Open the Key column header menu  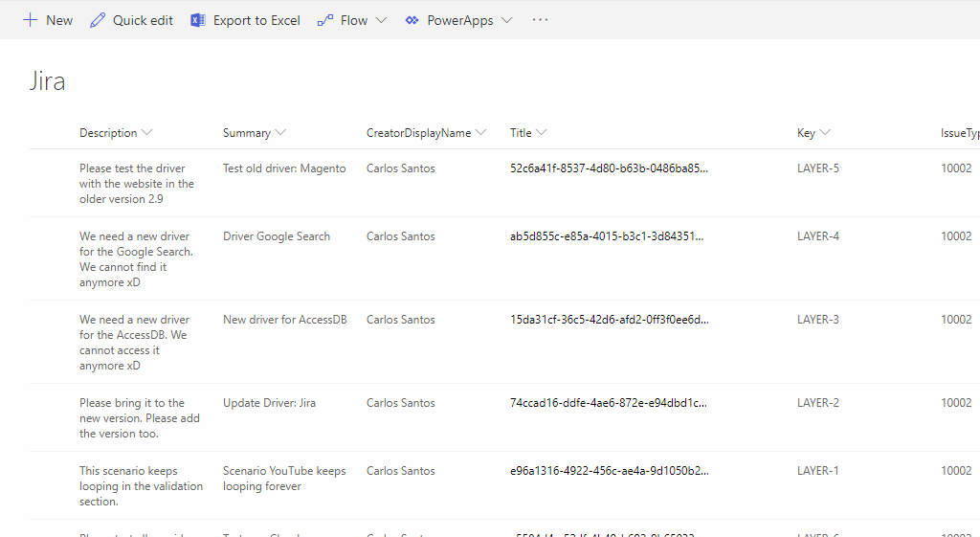813,133
